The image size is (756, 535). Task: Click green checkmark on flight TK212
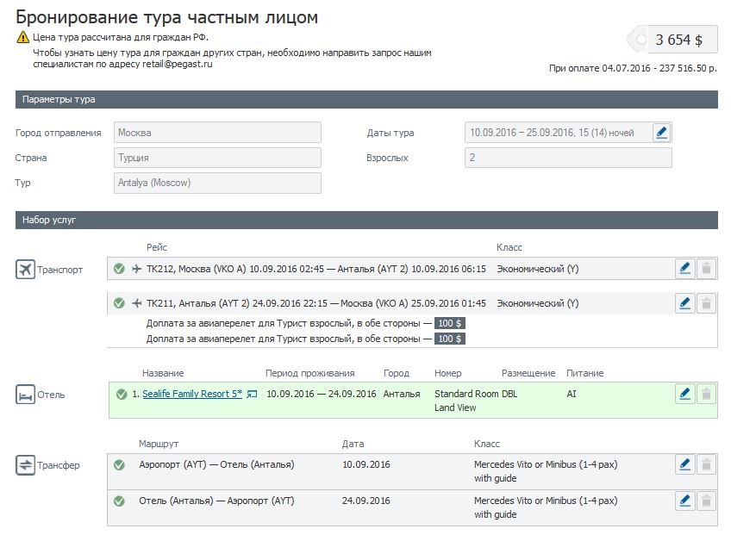pos(119,269)
